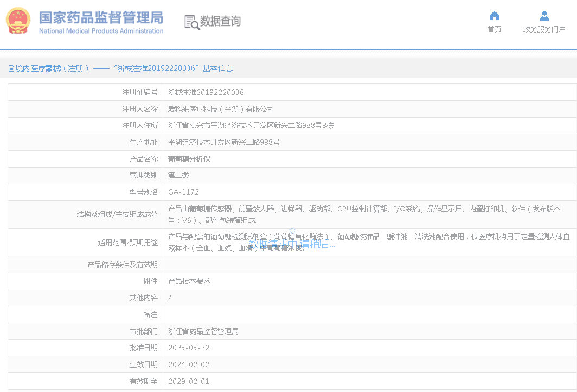Click the breadcrumb page icon before 境内医疗器械（注册）
Screen dimensions: 577x392
[11, 68]
